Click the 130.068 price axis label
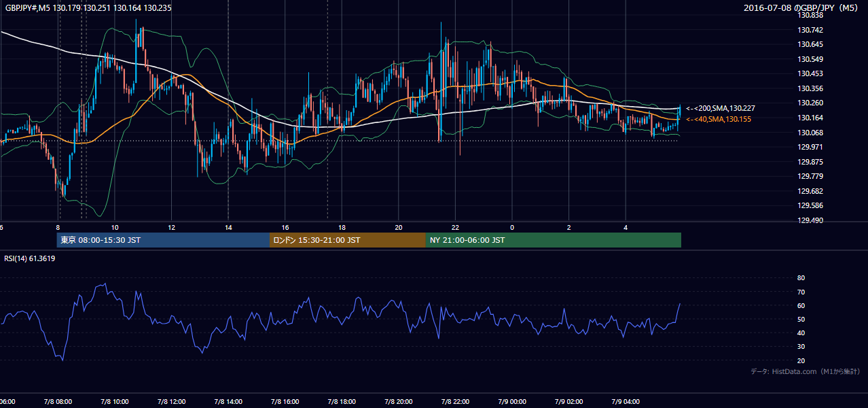 [x=810, y=132]
